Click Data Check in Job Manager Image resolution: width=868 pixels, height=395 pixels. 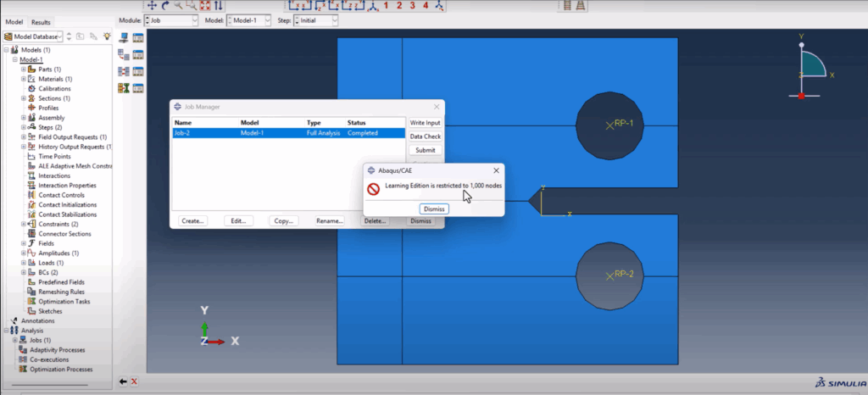426,136
